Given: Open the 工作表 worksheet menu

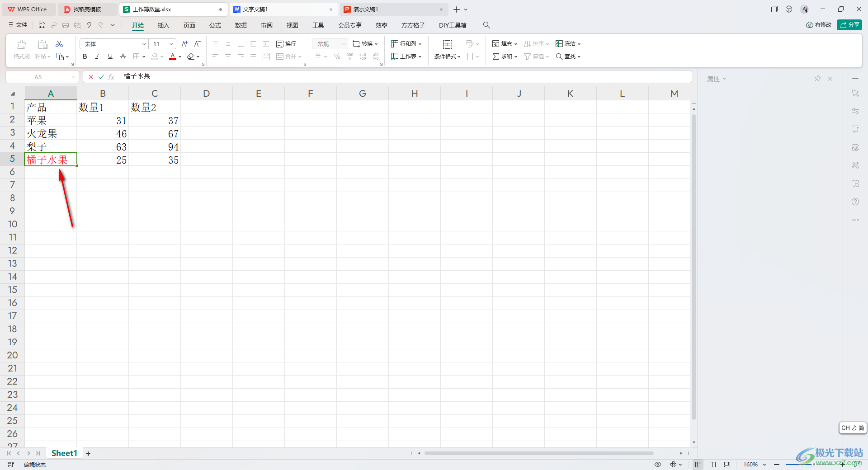Looking at the screenshot, I should 406,56.
